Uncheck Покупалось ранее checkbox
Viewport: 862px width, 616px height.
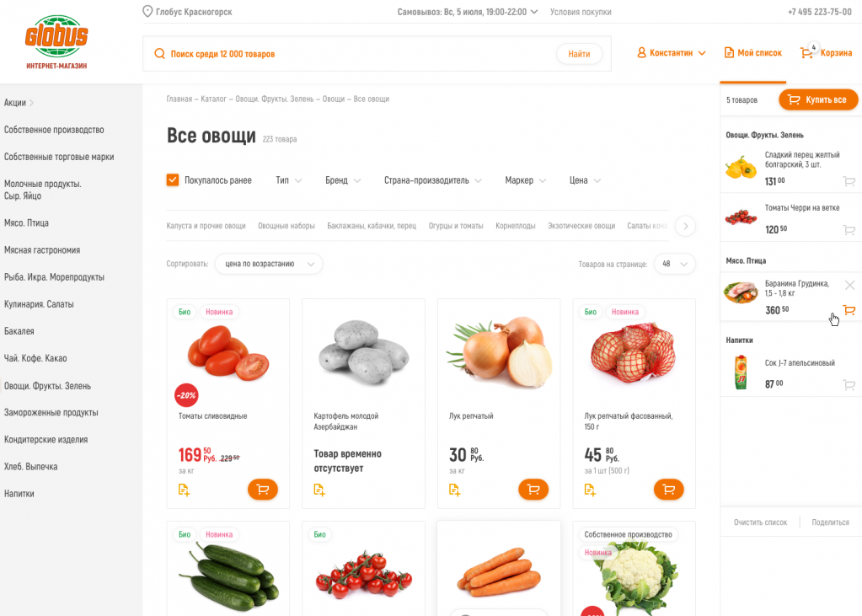173,179
